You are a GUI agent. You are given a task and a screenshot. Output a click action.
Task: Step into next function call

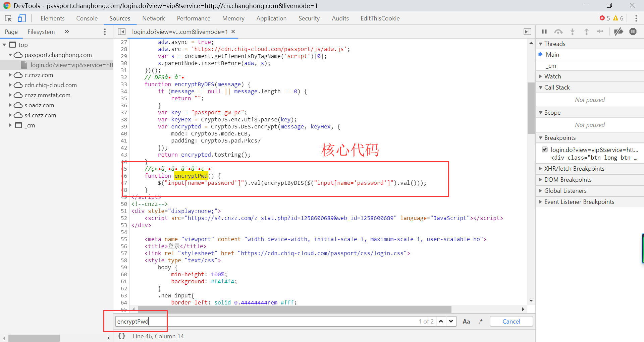click(573, 32)
